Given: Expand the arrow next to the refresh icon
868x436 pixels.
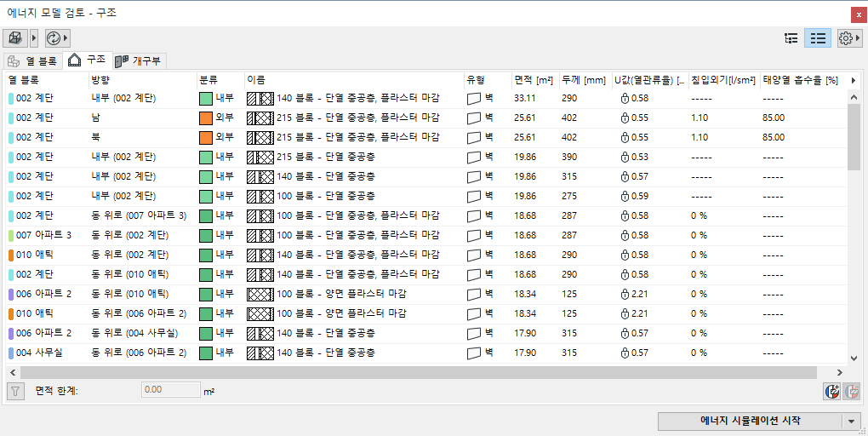Looking at the screenshot, I should [66, 38].
